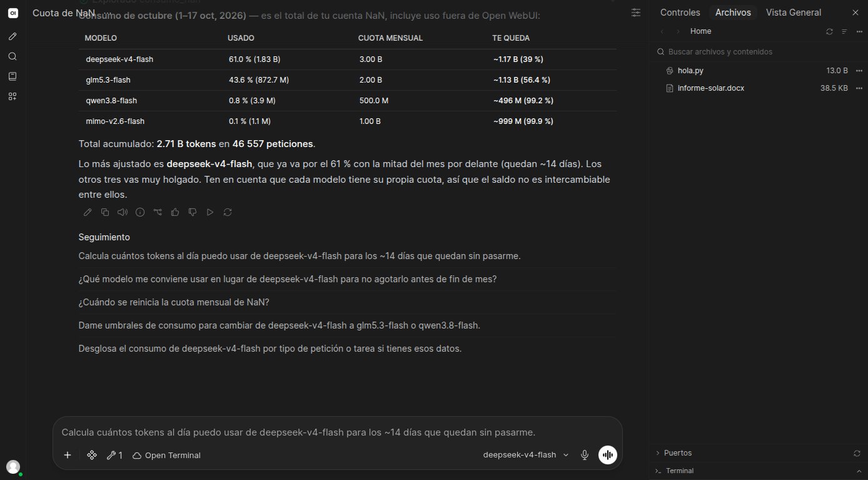Viewport: 868px width, 480px height.
Task: Open the tools wrench indicator showing 1
Action: click(114, 455)
